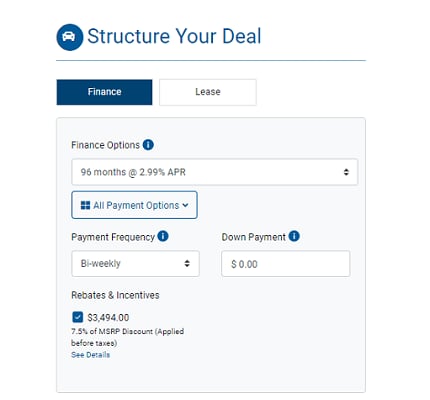
Task: Click the up-down arrows on the APR selector
Action: click(346, 172)
